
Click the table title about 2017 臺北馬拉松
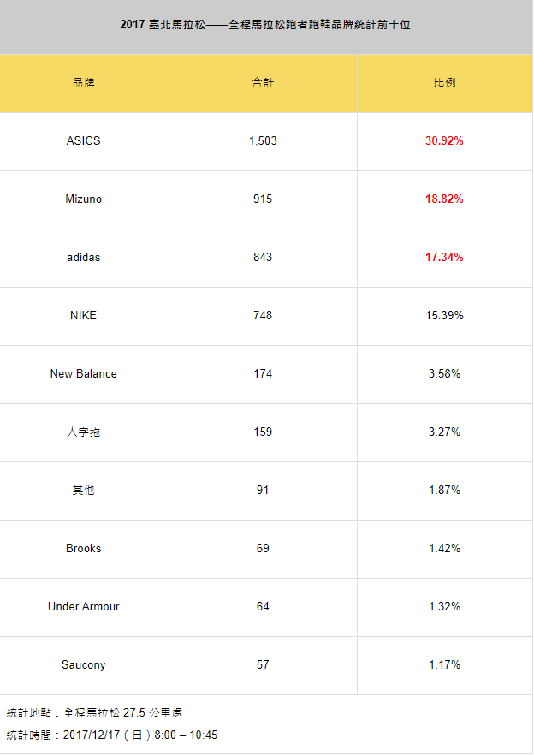click(x=265, y=25)
